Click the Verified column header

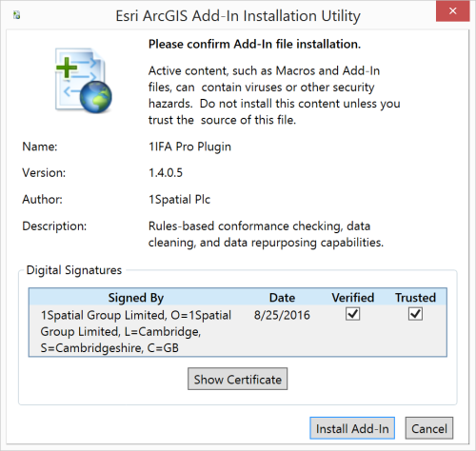coord(353,298)
